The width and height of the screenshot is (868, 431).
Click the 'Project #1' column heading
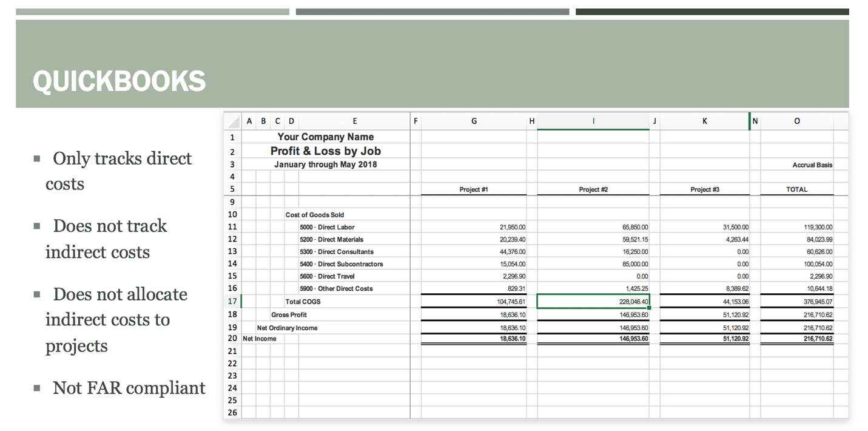pyautogui.click(x=474, y=189)
